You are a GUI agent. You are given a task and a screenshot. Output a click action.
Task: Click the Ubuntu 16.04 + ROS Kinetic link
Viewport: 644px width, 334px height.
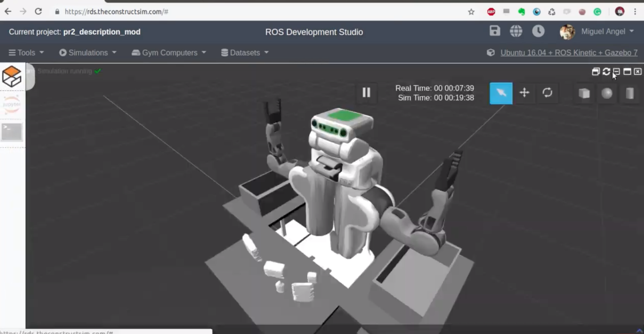click(569, 53)
